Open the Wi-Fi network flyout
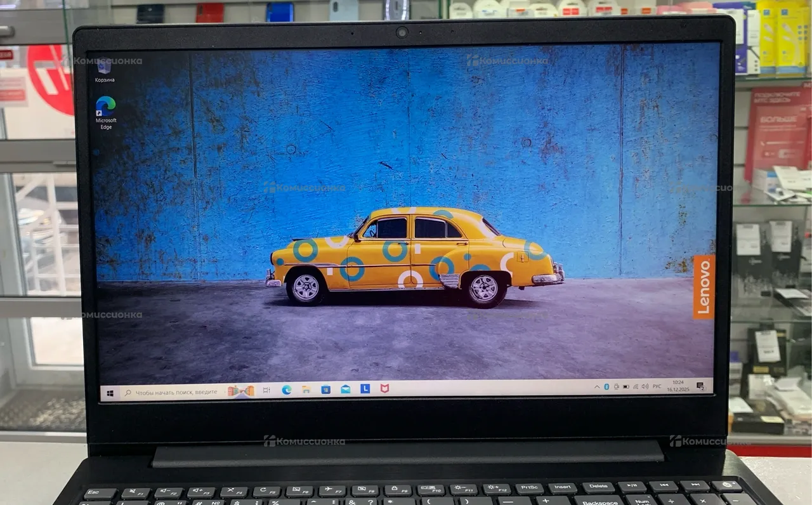The height and width of the screenshot is (505, 812). (x=636, y=386)
